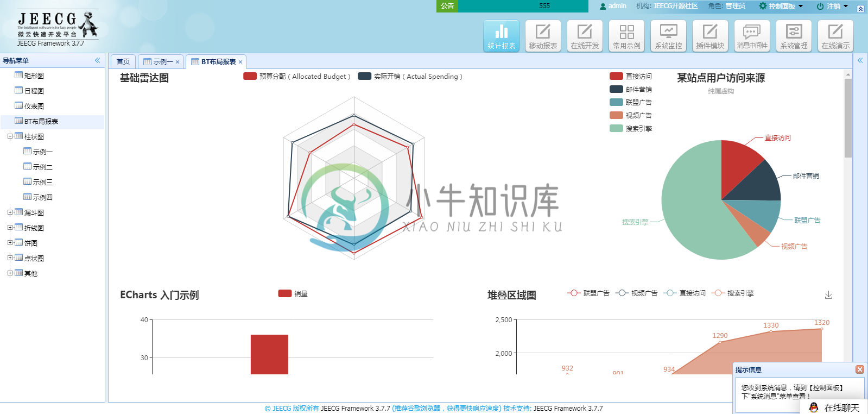Click the 555 announcement text
Viewport: 868px width, 414px height.
544,6
